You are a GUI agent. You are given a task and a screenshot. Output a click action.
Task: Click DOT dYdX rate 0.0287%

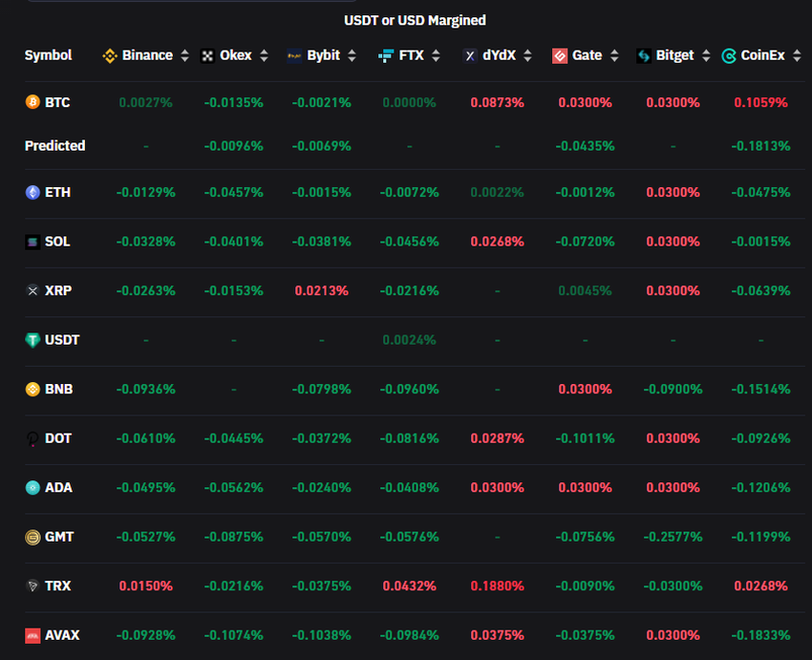pyautogui.click(x=497, y=438)
